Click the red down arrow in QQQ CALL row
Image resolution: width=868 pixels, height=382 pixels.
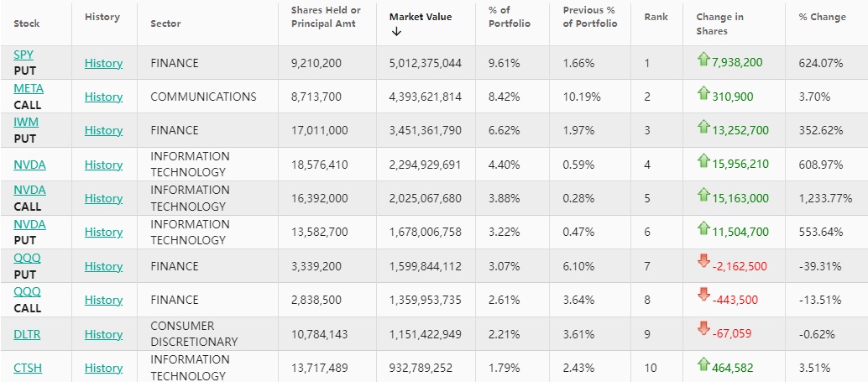pyautogui.click(x=703, y=296)
